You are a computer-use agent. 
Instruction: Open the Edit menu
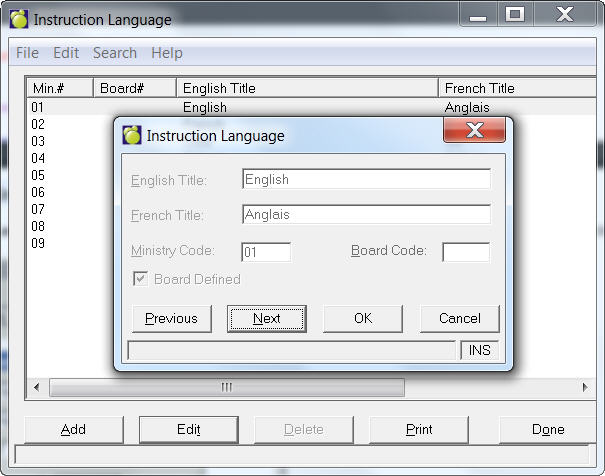pyautogui.click(x=66, y=53)
